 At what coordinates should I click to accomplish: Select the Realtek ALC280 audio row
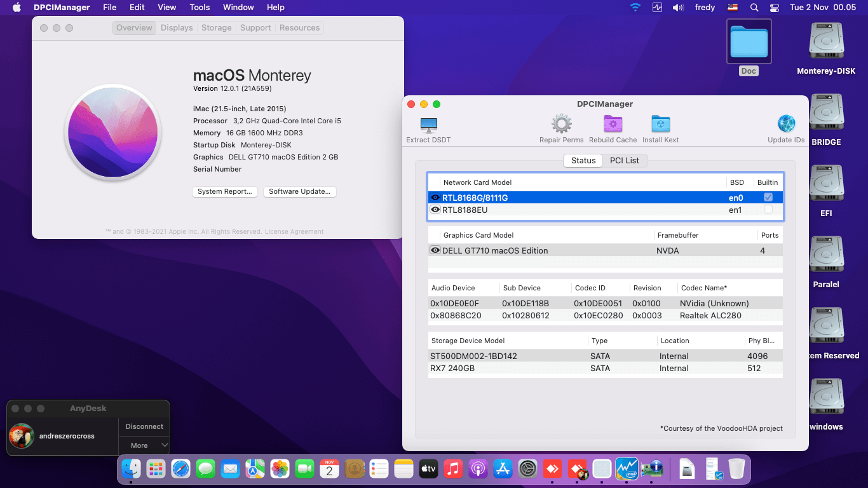[606, 315]
